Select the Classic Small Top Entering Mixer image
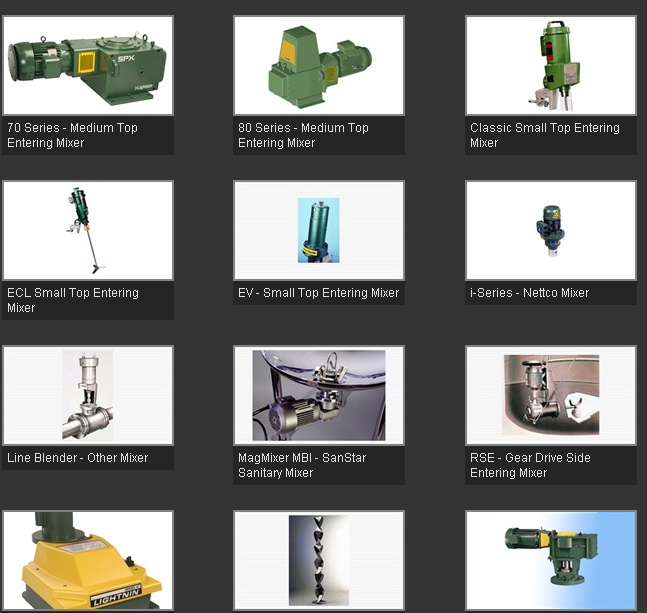The height and width of the screenshot is (613, 647). pos(551,65)
